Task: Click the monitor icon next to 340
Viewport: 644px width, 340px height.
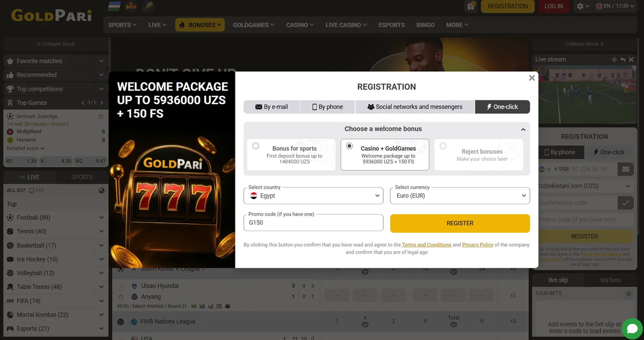Action: [31, 191]
